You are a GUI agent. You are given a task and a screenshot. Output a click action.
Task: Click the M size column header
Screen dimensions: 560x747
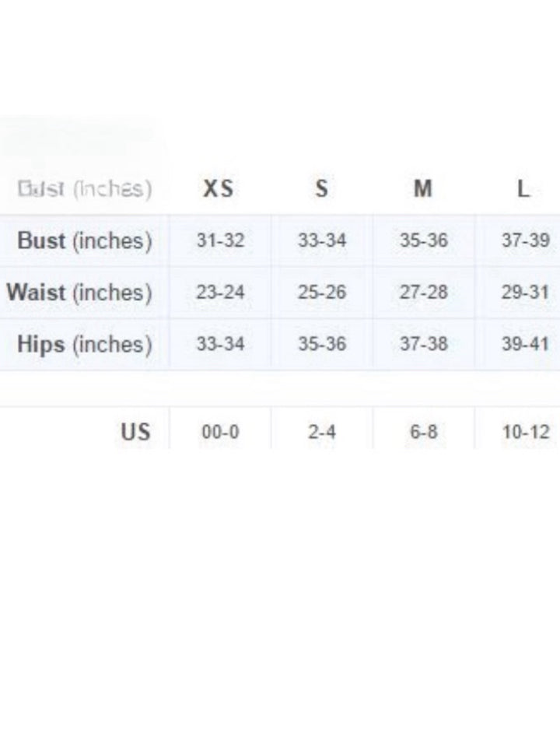tap(423, 189)
